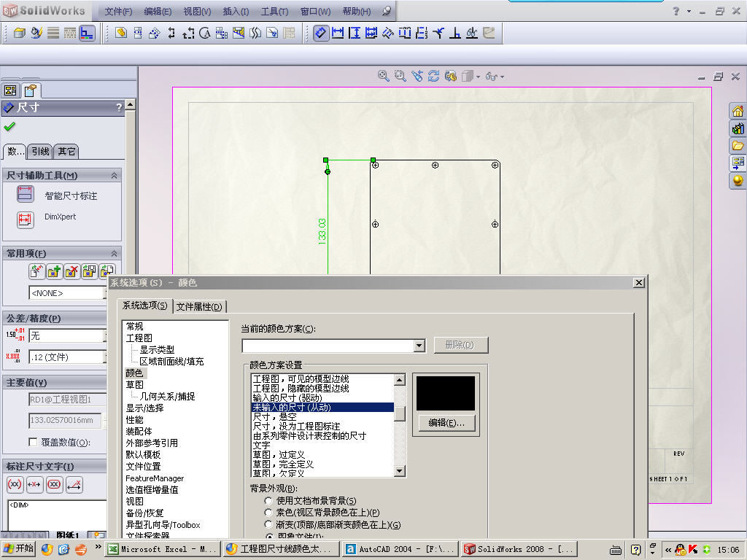Click the Break View wavy icon
Screen dimensions: 747x560
tap(255, 33)
